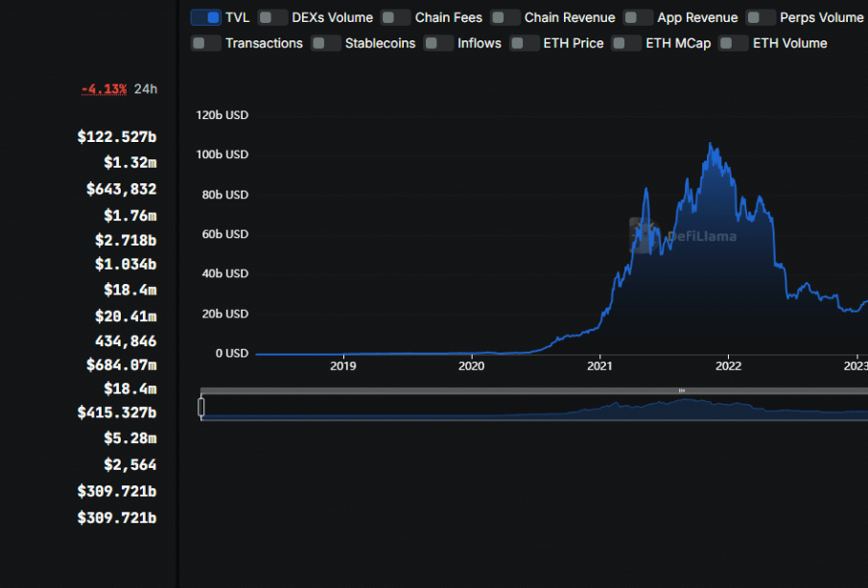The height and width of the screenshot is (588, 868).
Task: Grab the left range slider handle
Action: (x=201, y=408)
